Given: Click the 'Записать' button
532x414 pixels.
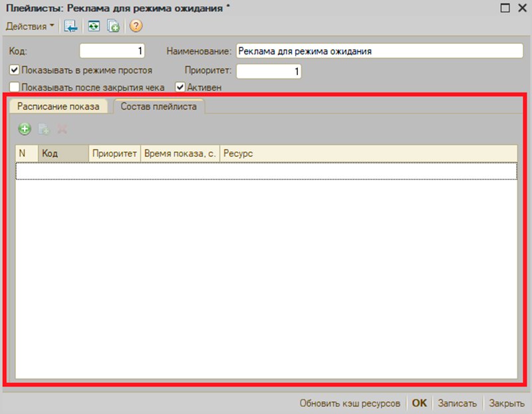Looking at the screenshot, I should [x=457, y=403].
